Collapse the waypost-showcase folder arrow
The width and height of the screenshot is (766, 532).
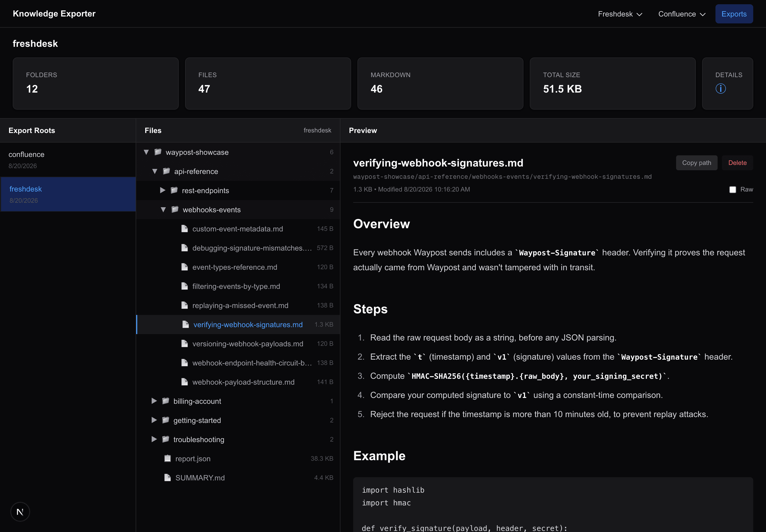click(x=146, y=152)
